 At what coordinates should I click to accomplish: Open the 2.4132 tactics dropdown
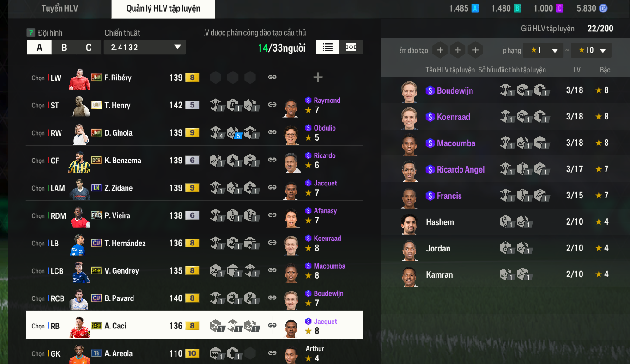click(145, 48)
